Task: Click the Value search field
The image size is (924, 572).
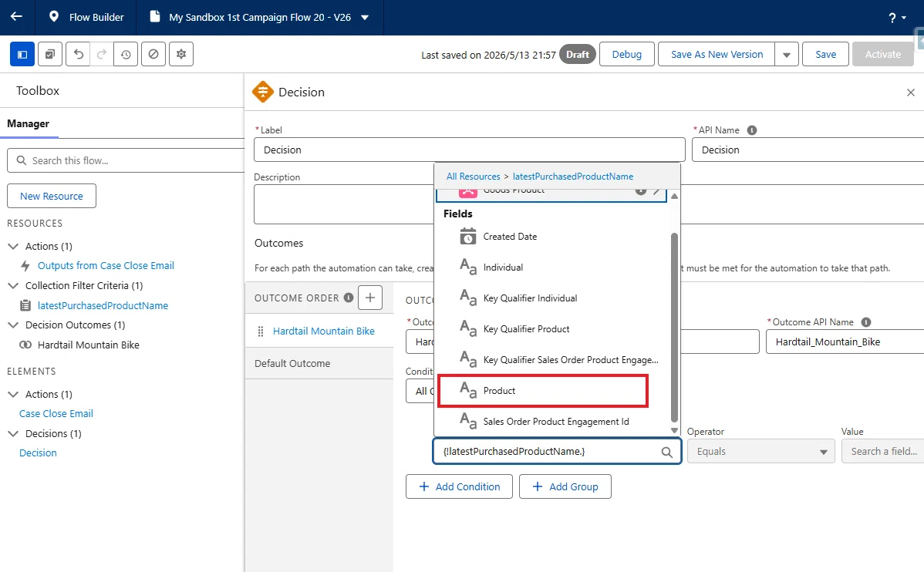Action: (882, 451)
